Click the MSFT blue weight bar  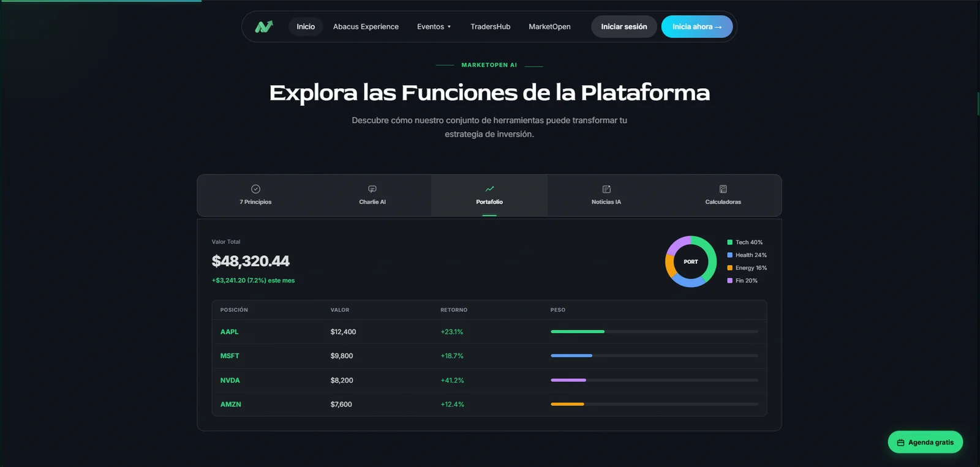click(x=571, y=356)
